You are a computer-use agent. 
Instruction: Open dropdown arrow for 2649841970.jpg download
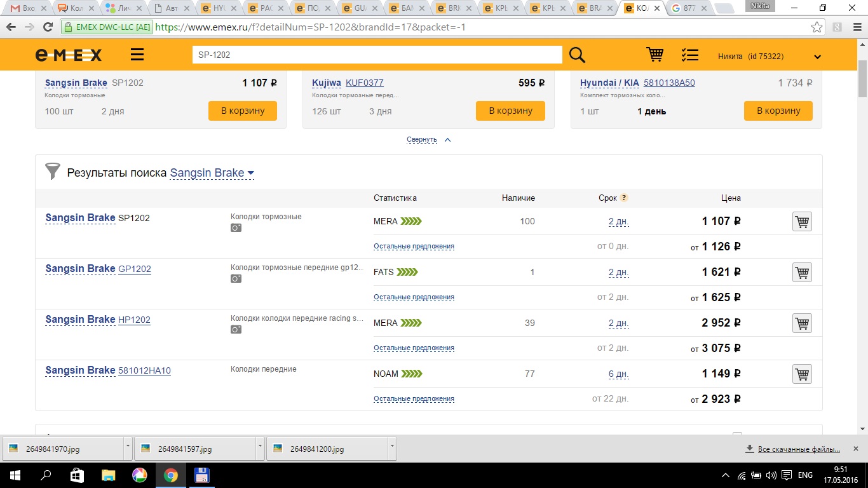coord(128,448)
